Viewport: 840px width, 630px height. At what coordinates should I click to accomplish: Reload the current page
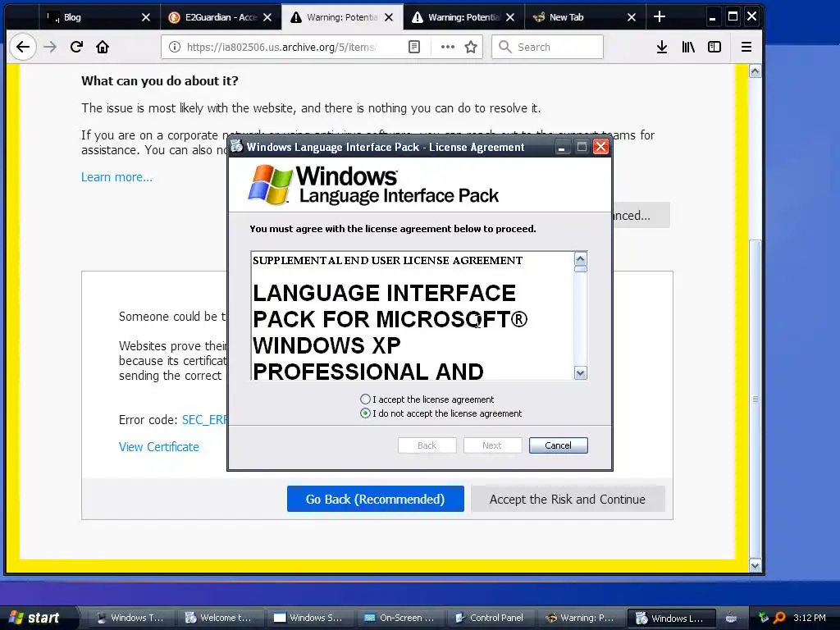click(76, 47)
